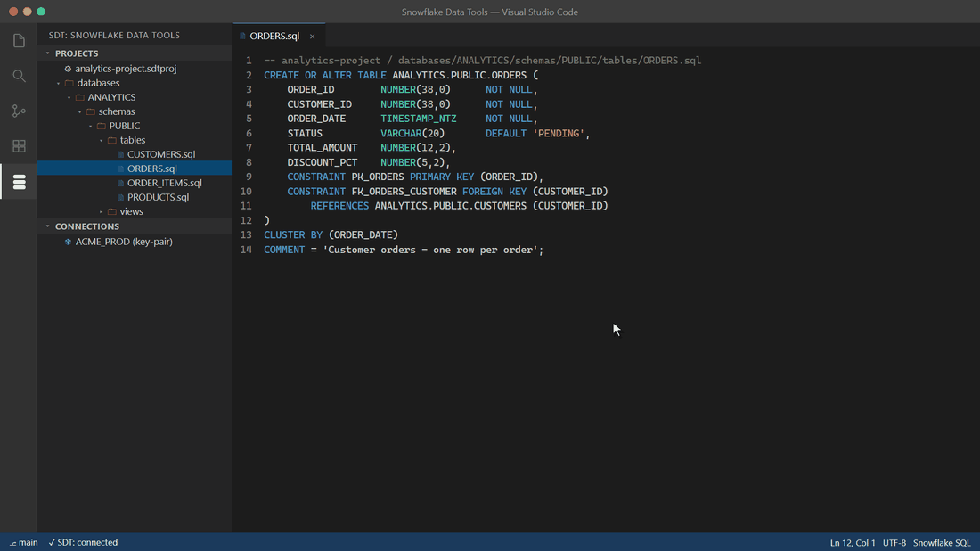Image resolution: width=980 pixels, height=551 pixels.
Task: Open ORDER_ITEMS.sql in the tree
Action: tap(165, 184)
